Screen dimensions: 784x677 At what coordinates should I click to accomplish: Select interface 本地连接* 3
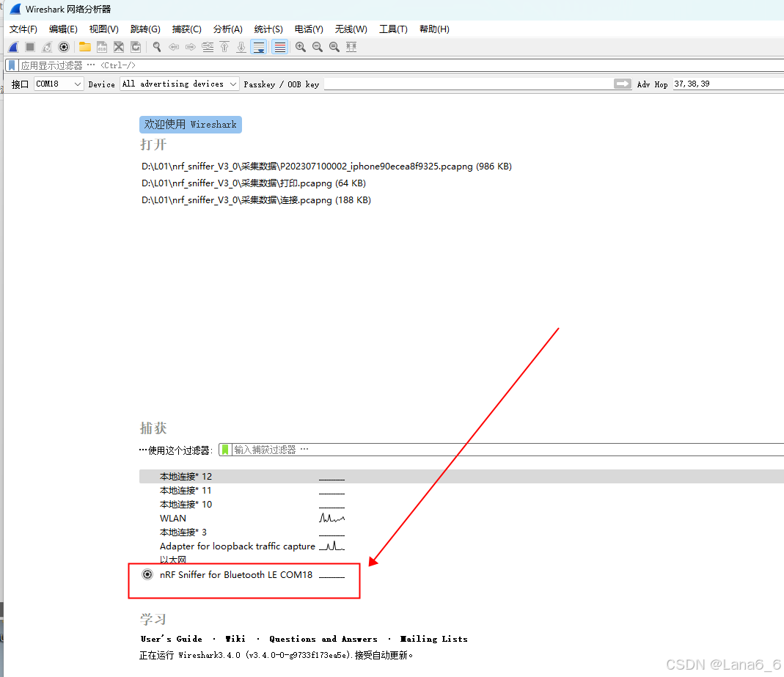point(461,533)
